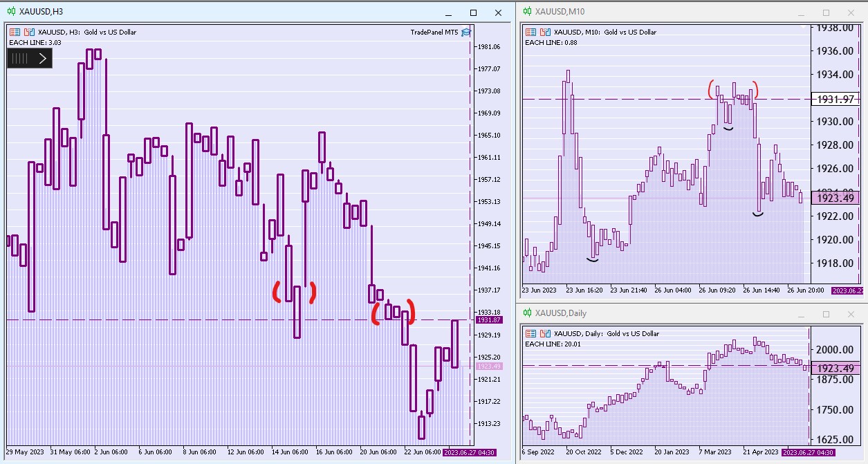868x464 pixels.
Task: Click '14 Jun 06:00' on H3 time axis
Action: (290, 452)
